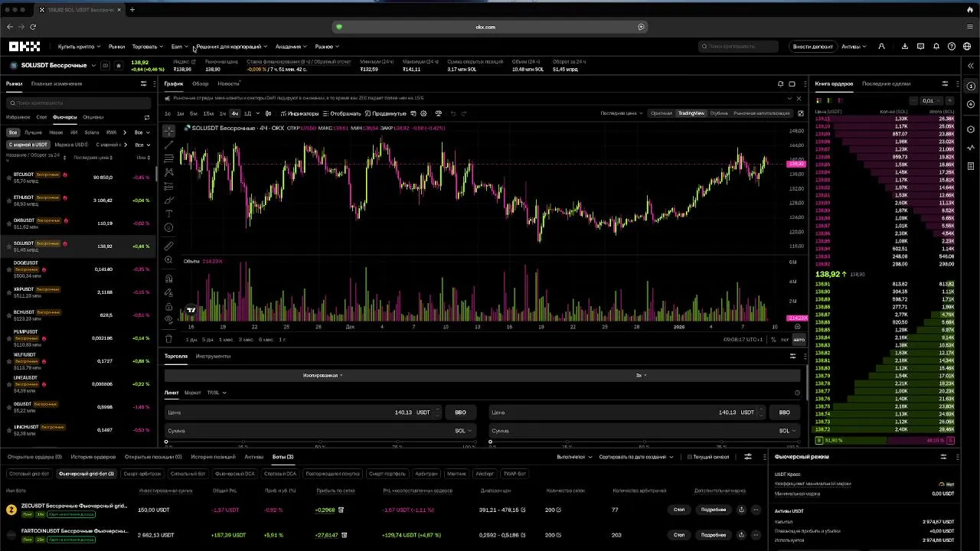
Task: Show bids-only order book view icon
Action: pyautogui.click(x=829, y=100)
